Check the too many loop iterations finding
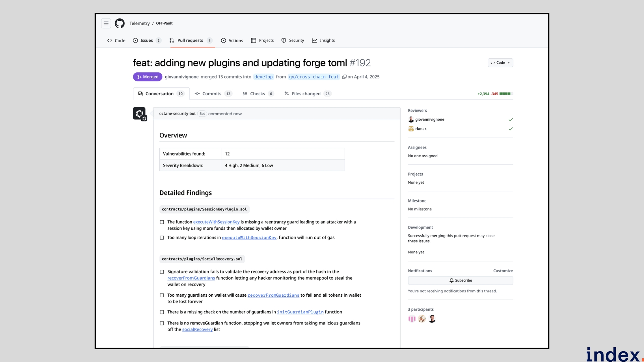This screenshot has height=362, width=644. point(162,238)
